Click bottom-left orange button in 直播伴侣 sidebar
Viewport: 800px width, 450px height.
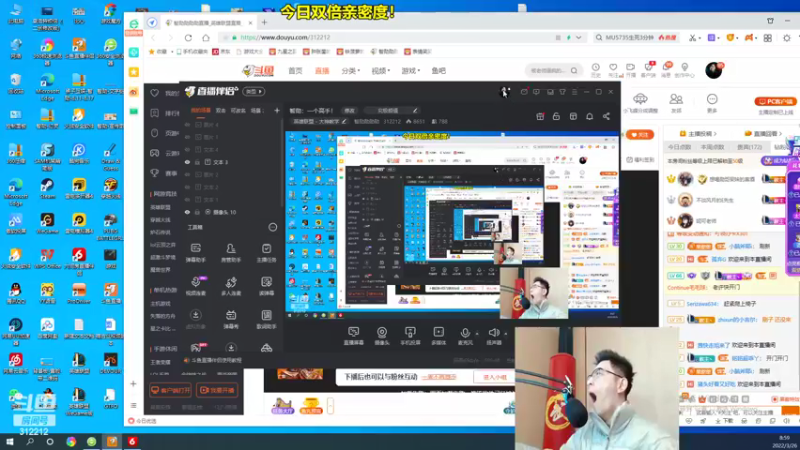170,390
